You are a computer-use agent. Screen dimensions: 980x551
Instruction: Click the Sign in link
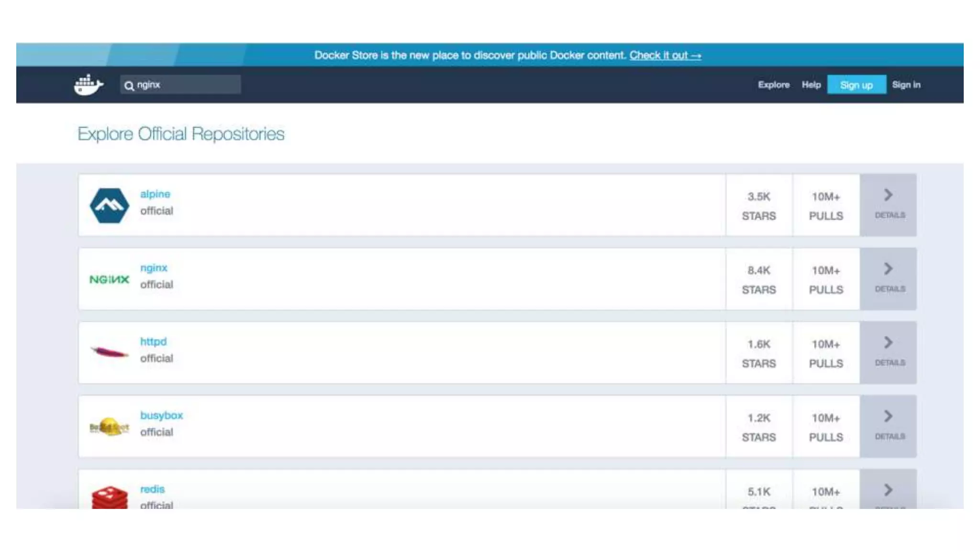coord(906,85)
